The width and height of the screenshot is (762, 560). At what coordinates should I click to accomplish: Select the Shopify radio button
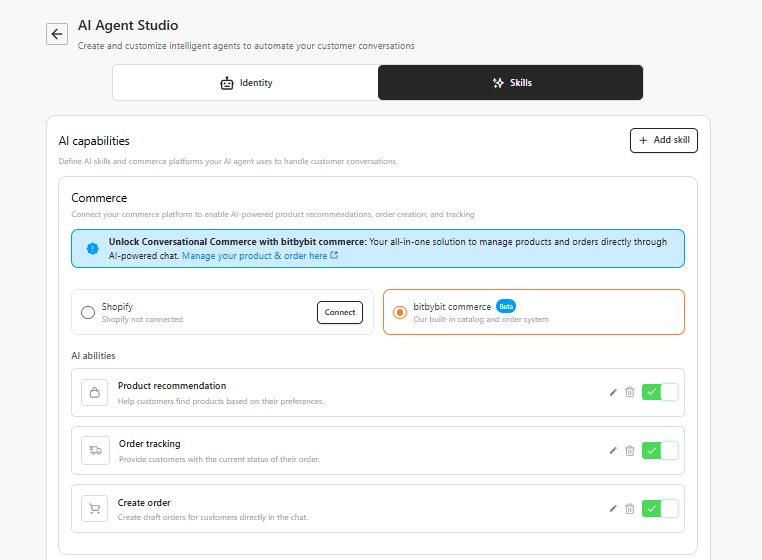[x=88, y=312]
